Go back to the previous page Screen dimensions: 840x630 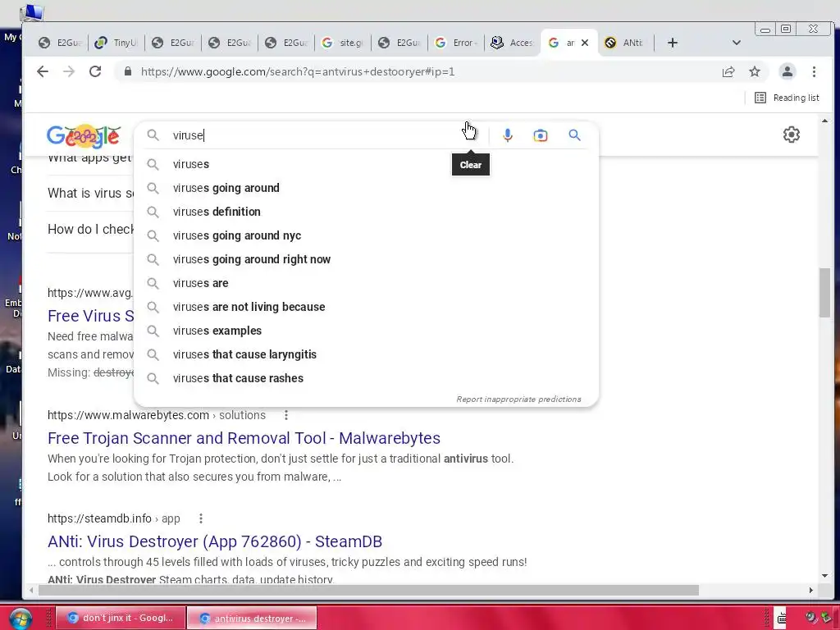[43, 71]
